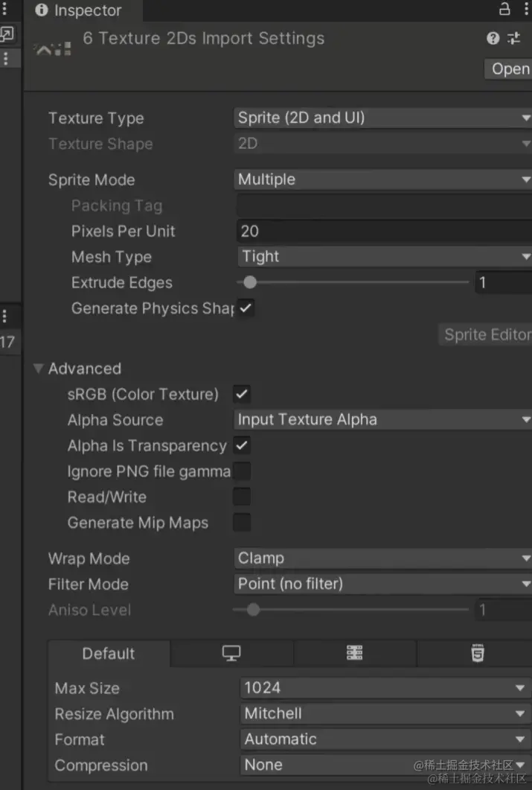The height and width of the screenshot is (790, 532).
Task: Open the preset selector sliders icon
Action: click(x=513, y=38)
